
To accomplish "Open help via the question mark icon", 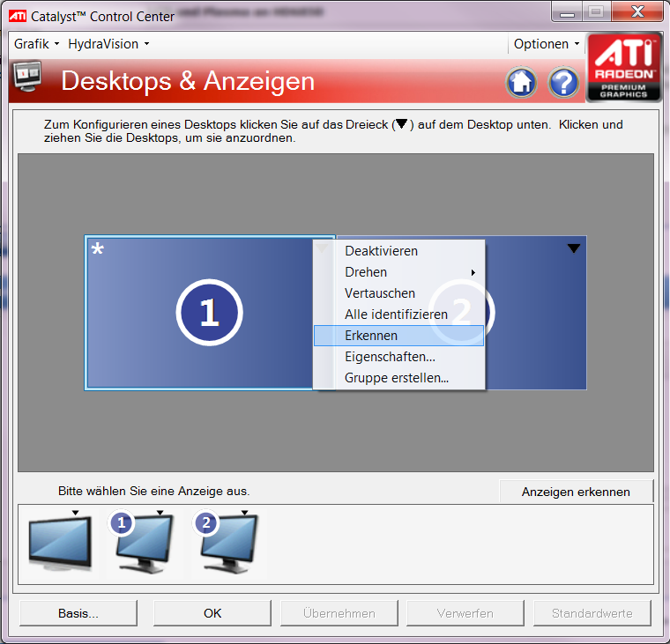I will click(x=563, y=82).
